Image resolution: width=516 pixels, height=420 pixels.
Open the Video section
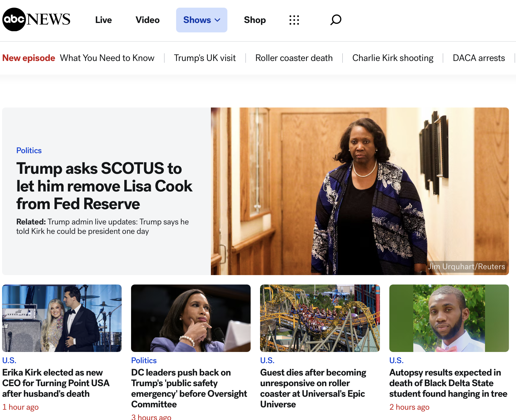click(148, 20)
